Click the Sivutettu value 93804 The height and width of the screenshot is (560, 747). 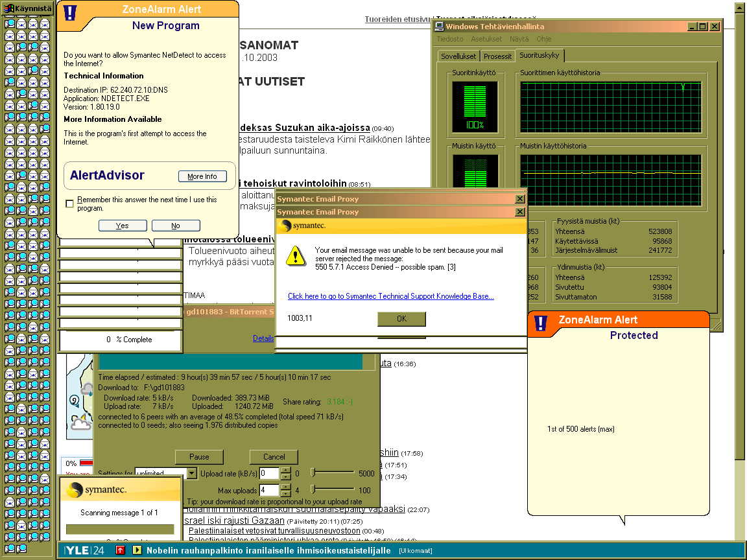click(x=662, y=287)
